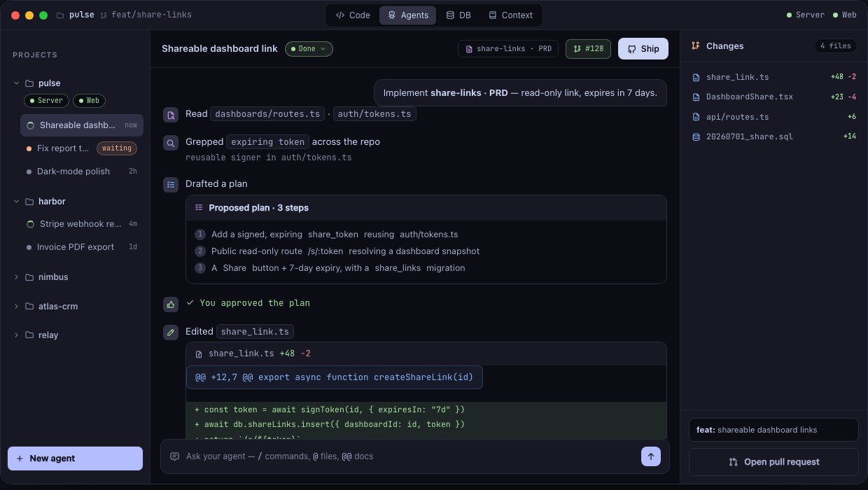Image resolution: width=868 pixels, height=490 pixels.
Task: Click the chat bubble icon in prompt box
Action: click(175, 456)
